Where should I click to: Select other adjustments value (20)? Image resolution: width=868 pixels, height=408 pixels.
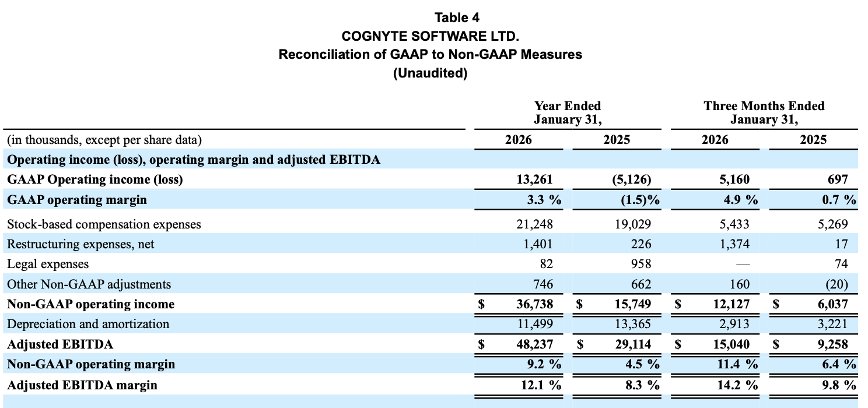(838, 284)
